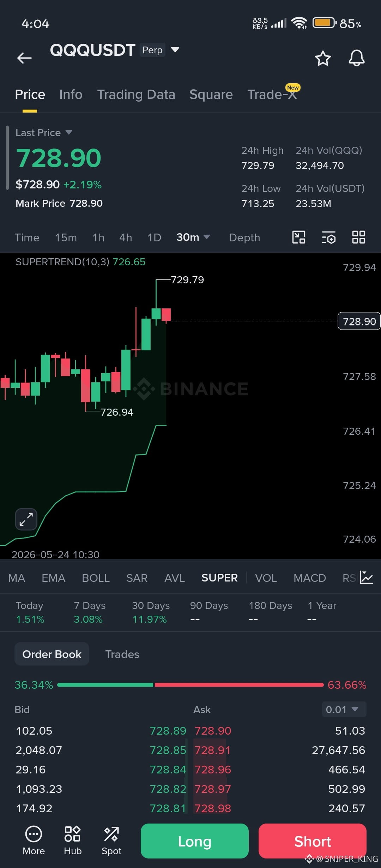Select bid price 728.82

coord(168,789)
